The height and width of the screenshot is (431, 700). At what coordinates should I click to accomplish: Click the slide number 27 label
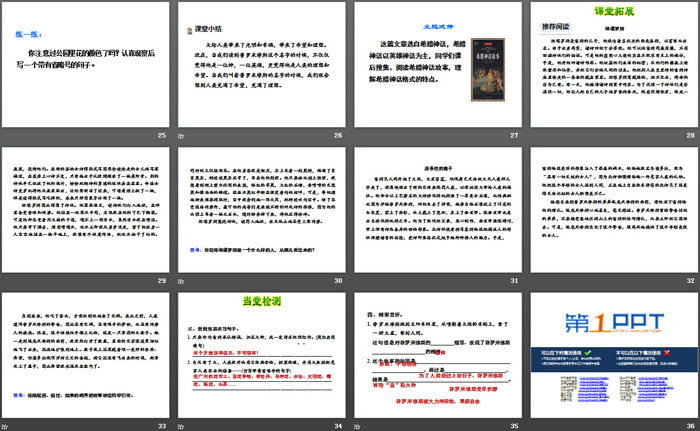point(514,135)
